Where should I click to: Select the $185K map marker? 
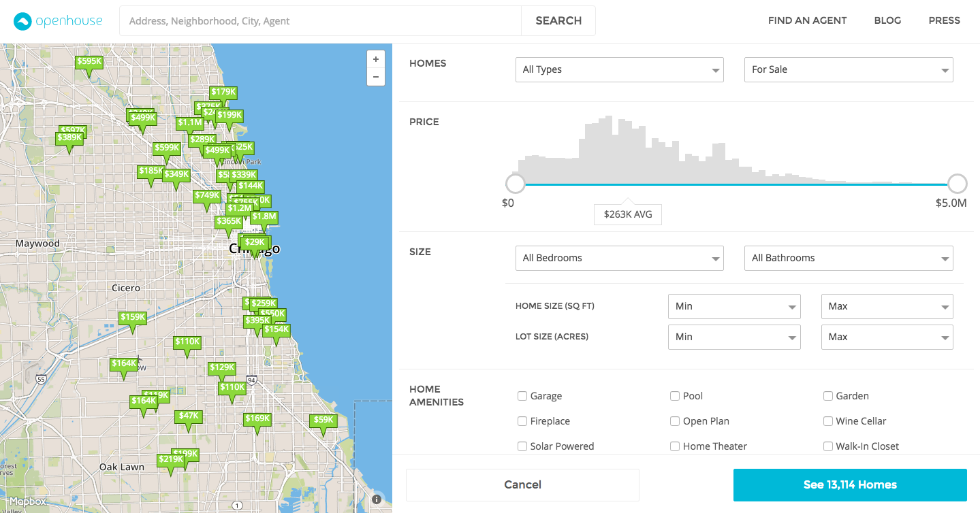tap(151, 171)
